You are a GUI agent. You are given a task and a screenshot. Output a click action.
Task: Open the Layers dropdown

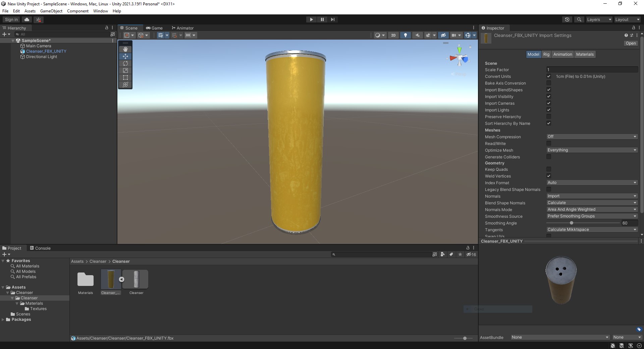pos(599,19)
